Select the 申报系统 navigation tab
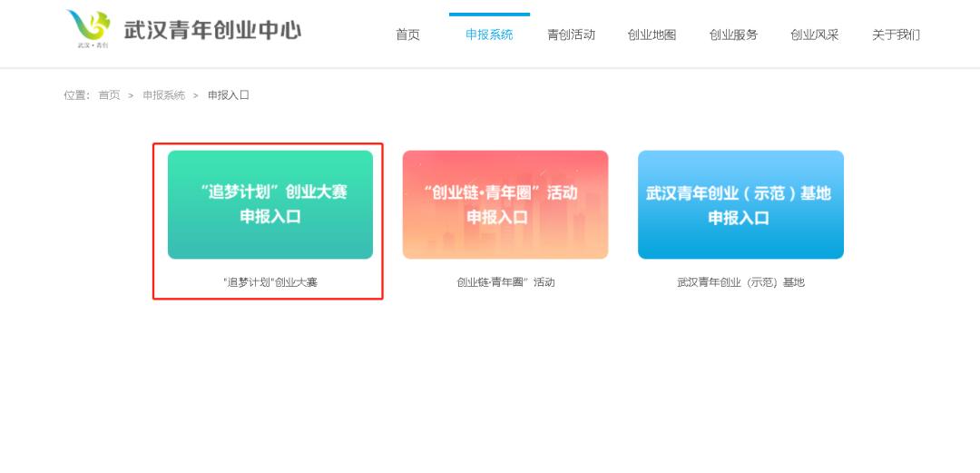 pyautogui.click(x=489, y=35)
